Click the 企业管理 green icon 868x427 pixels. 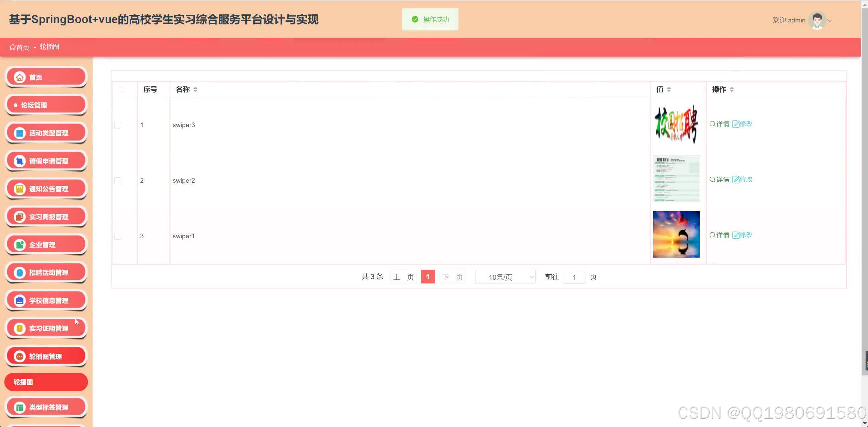(x=19, y=245)
